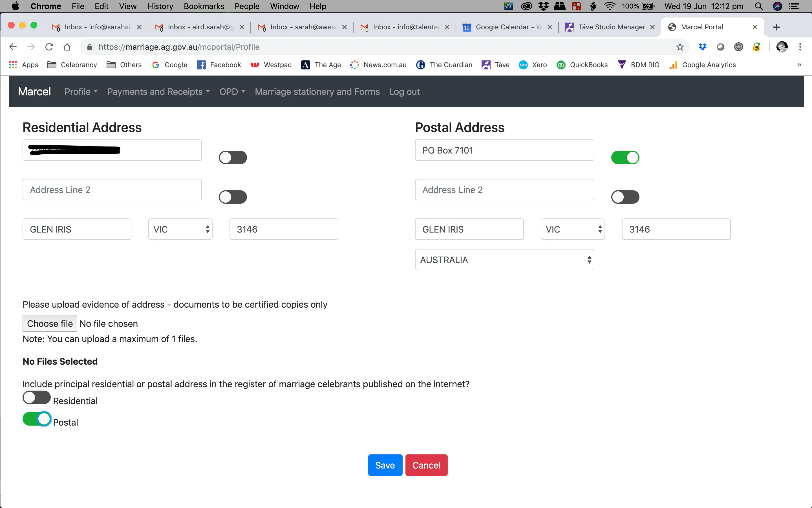The width and height of the screenshot is (812, 508).
Task: Click the Wi-Fi icon in the menu bar
Action: 610,6
